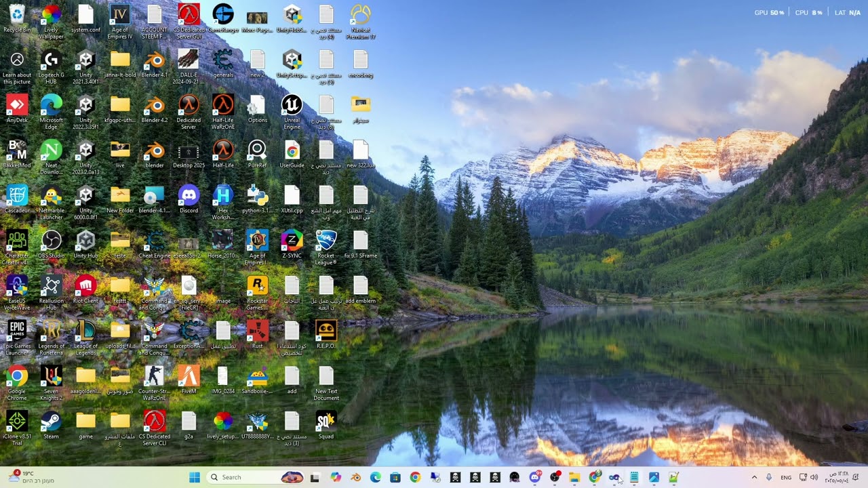Select the Rockstar Games Launcher icon
Viewport: 868px width, 488px height.
[257, 293]
